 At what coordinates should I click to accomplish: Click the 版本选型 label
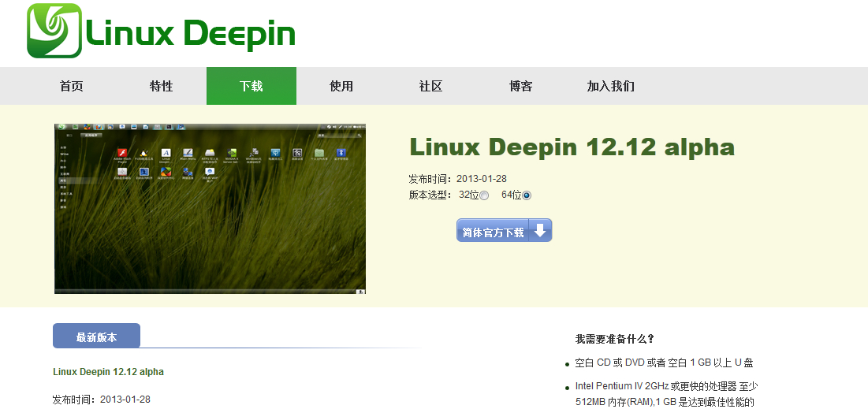tap(430, 195)
